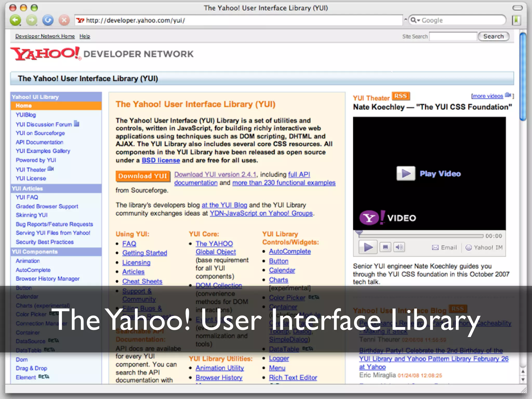Image resolution: width=532 pixels, height=399 pixels.
Task: Share the video via Email icon
Action: coord(444,248)
